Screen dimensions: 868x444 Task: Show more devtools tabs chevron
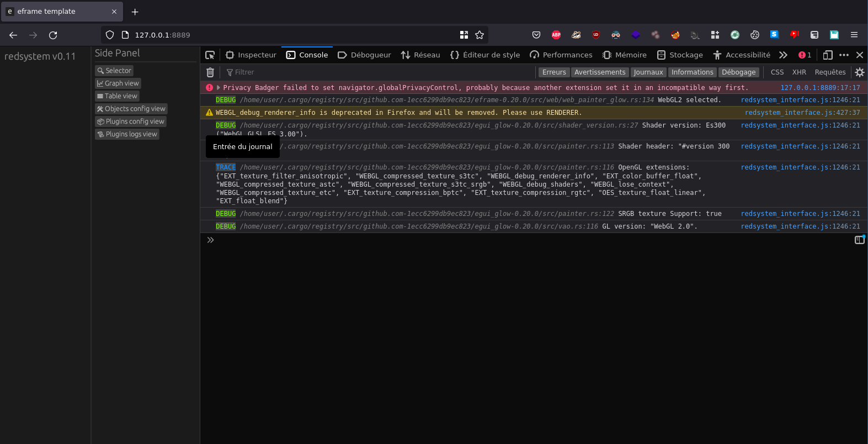tap(783, 55)
